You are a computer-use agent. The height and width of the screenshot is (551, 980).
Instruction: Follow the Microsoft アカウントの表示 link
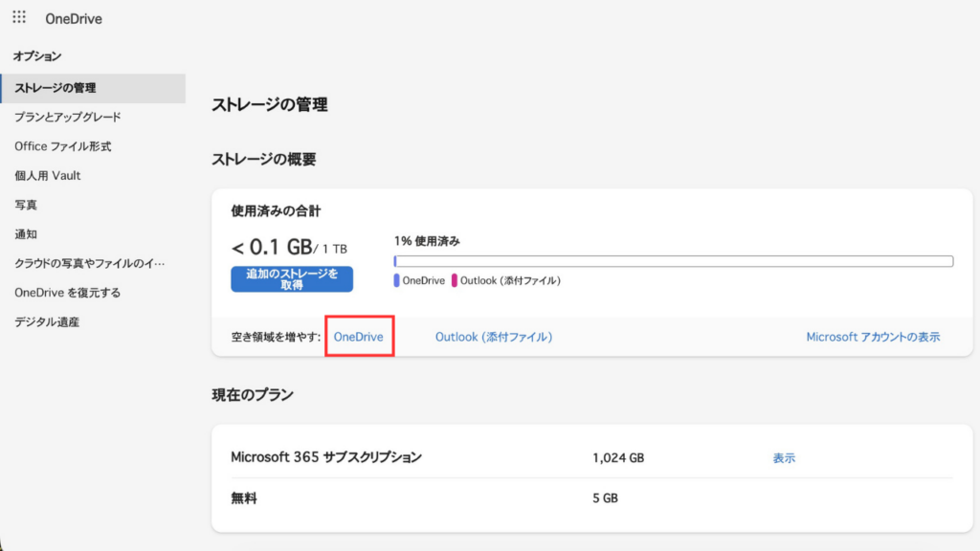click(x=873, y=337)
